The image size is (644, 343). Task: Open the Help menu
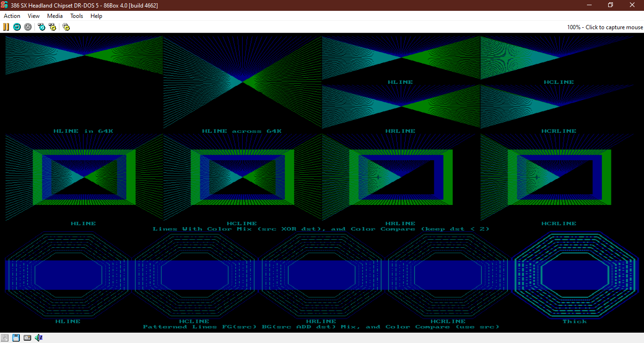(96, 16)
